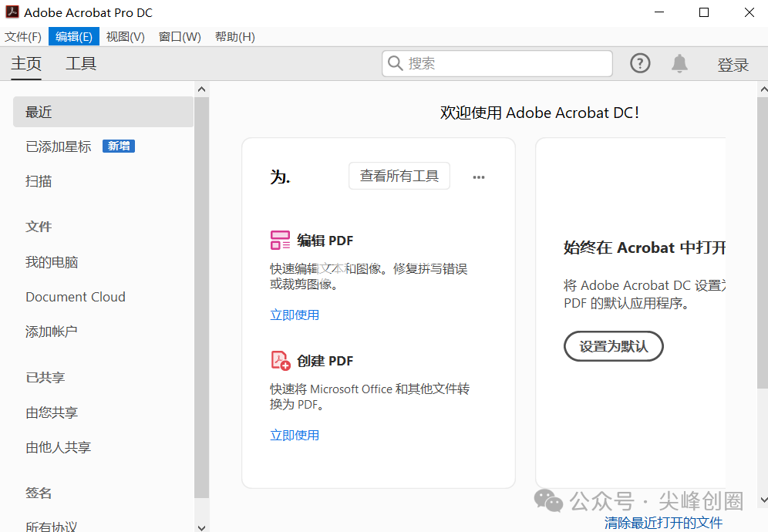The image size is (768, 532).
Task: Select 所有协议 in the sidebar
Action: click(52, 527)
